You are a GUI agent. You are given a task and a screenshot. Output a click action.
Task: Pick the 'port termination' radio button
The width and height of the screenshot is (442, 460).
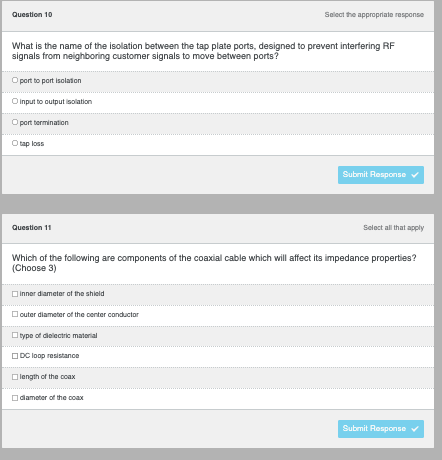click(15, 122)
